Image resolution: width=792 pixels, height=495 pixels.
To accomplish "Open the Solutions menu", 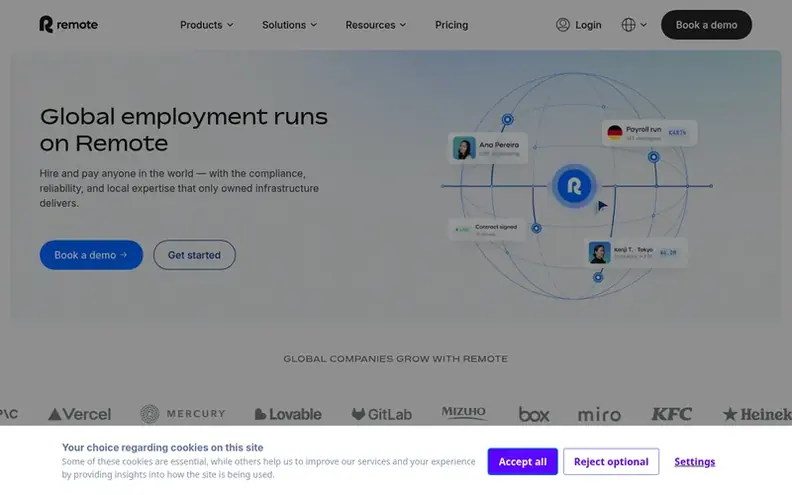I will [x=289, y=25].
